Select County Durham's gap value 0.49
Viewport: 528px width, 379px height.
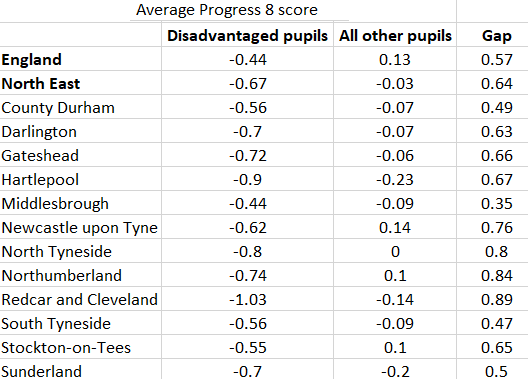tap(497, 107)
